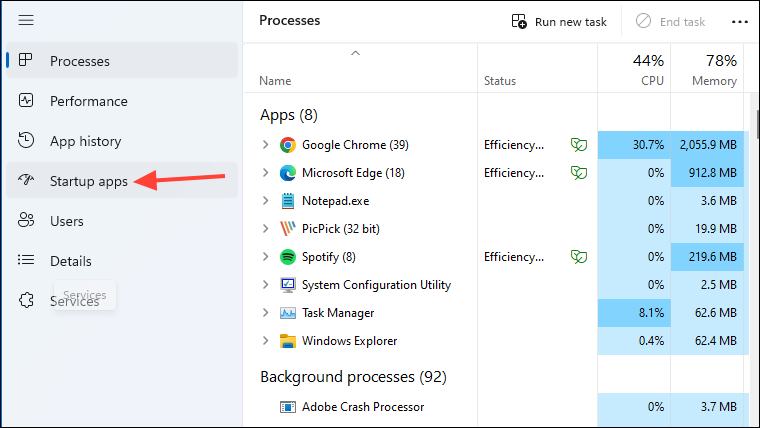
Task: Open the three-dot more options menu
Action: point(740,21)
